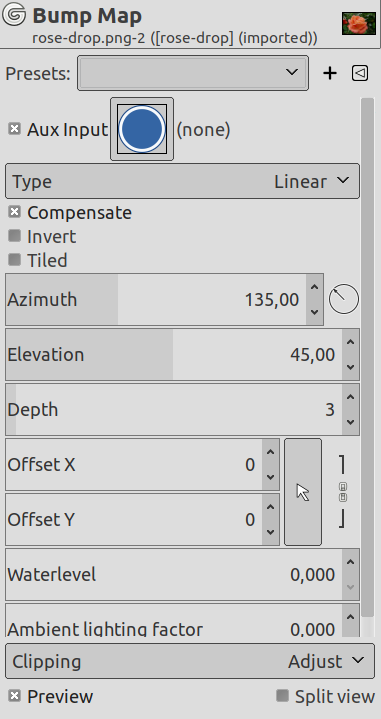Increase Azimuth with the up arrow
This screenshot has height=719, width=381.
(x=315, y=288)
